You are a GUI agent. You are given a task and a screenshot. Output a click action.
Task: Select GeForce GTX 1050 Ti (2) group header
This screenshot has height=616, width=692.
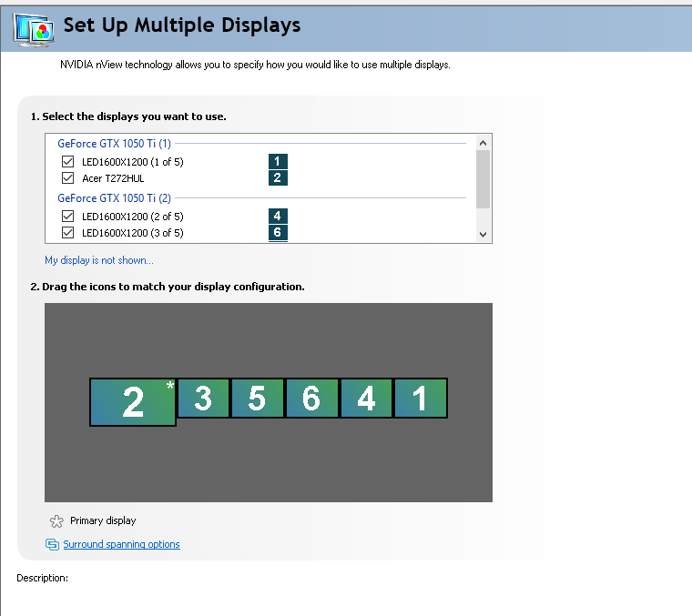pyautogui.click(x=114, y=197)
